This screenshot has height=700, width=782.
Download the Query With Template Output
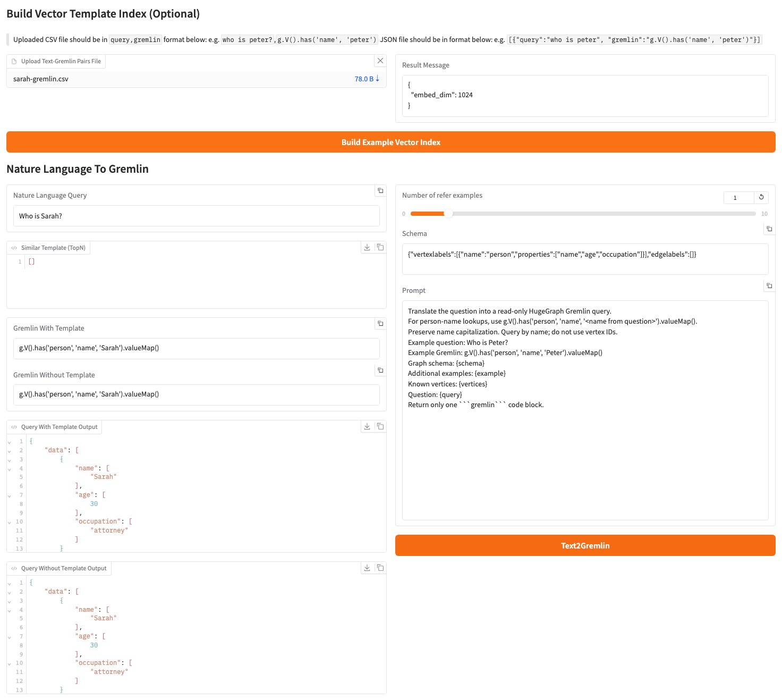coord(367,426)
